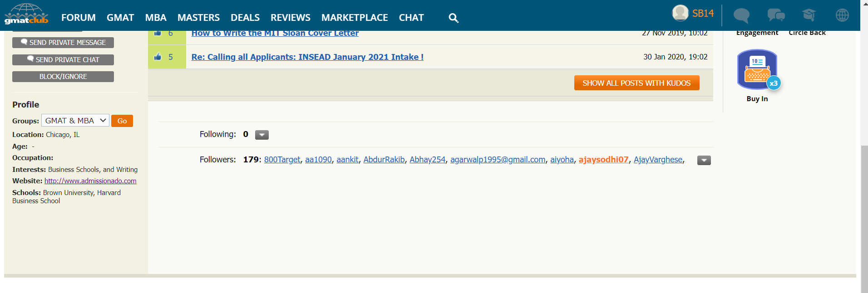The width and height of the screenshot is (868, 293).
Task: Click the Block/Ignore button
Action: click(63, 77)
